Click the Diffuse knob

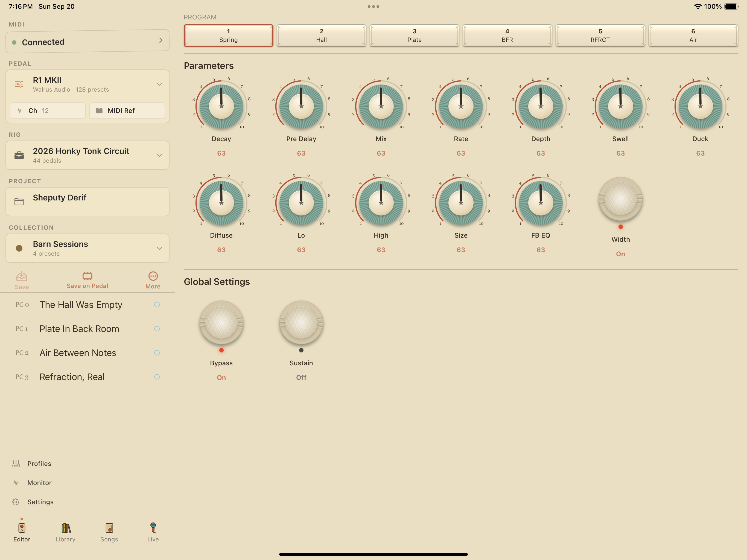(221, 203)
